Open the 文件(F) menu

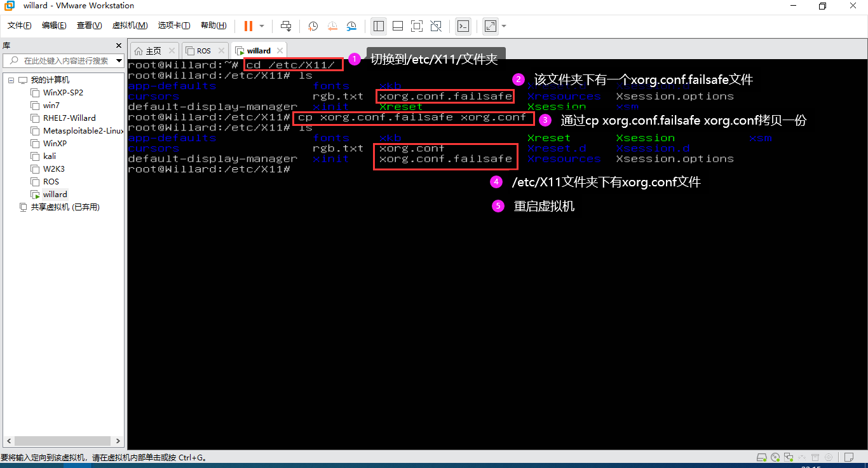click(x=20, y=25)
